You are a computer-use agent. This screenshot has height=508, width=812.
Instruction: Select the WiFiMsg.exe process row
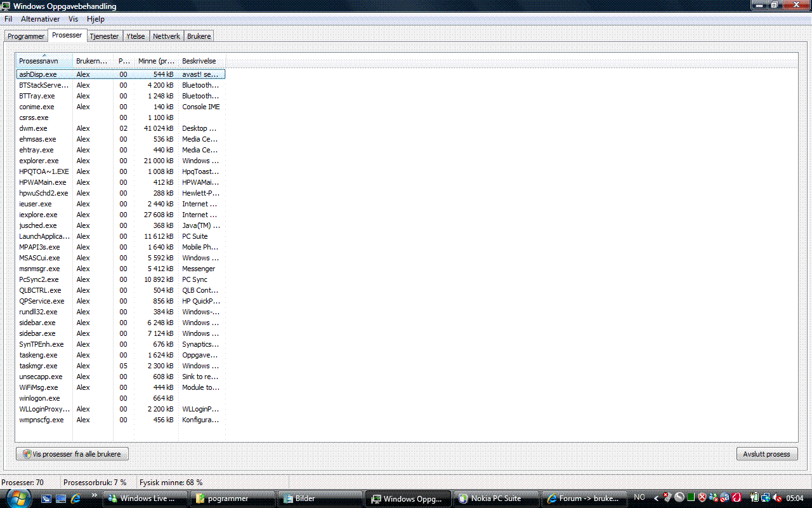point(121,387)
